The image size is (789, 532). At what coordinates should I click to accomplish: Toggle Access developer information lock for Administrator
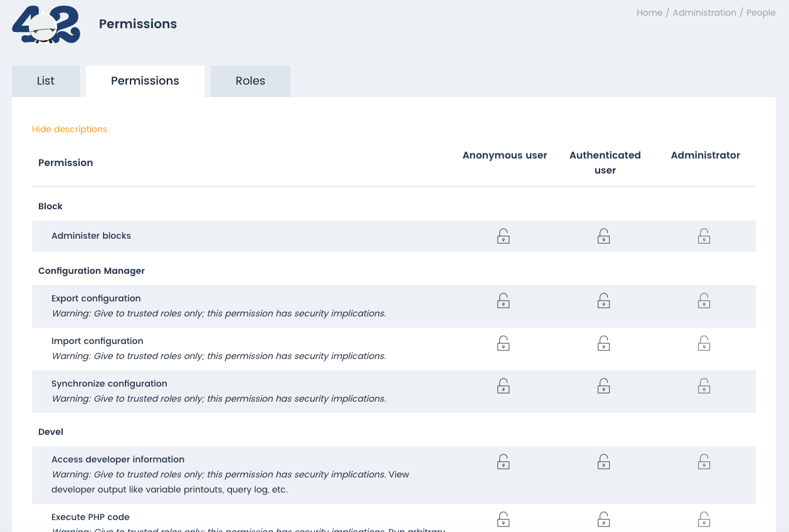(x=704, y=462)
